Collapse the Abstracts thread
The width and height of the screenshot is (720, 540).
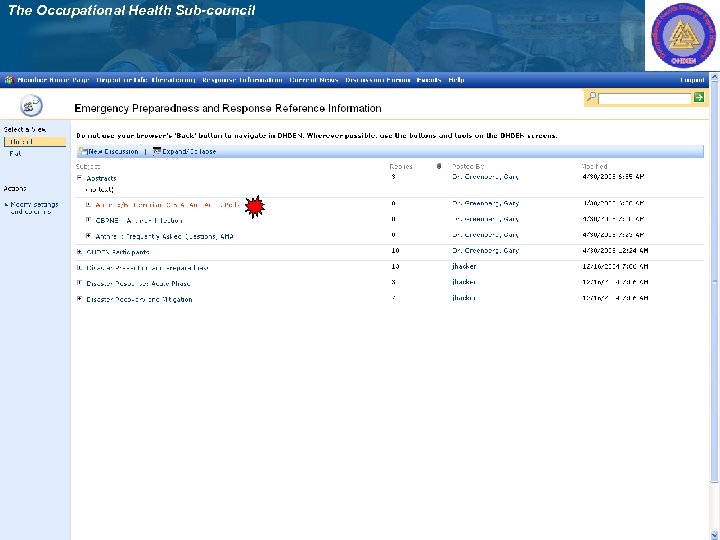79,178
